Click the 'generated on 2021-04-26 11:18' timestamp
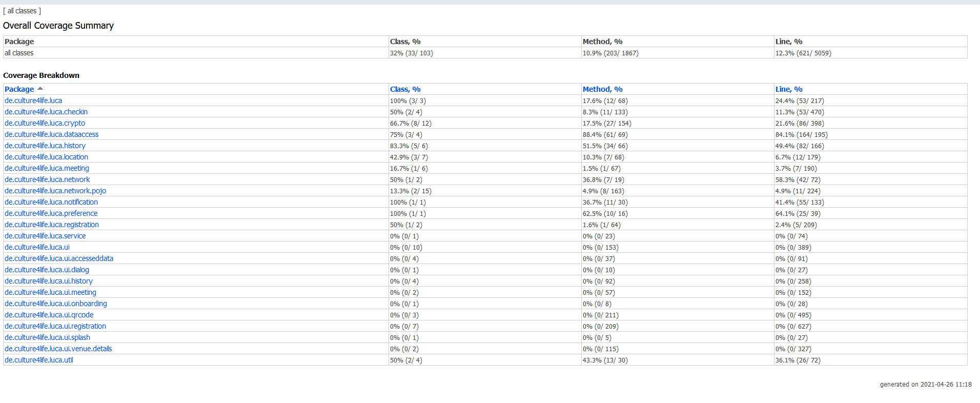The width and height of the screenshot is (980, 403). pos(926,384)
